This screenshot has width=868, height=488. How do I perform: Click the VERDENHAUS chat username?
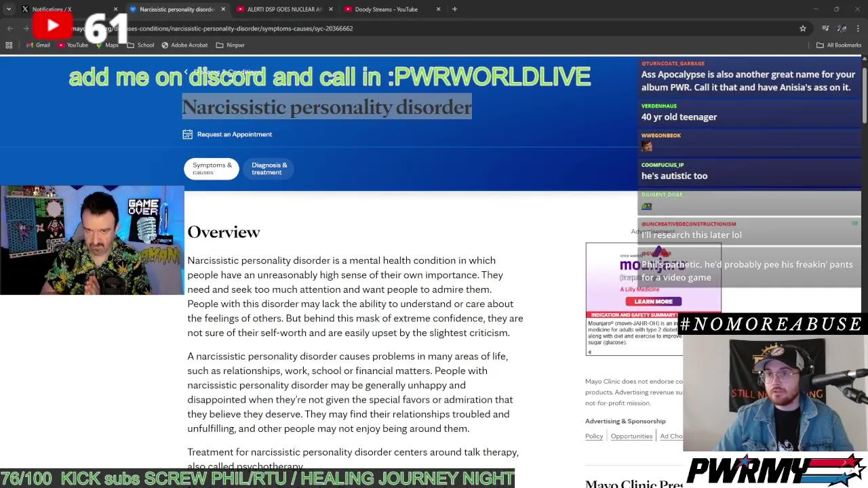[659, 106]
